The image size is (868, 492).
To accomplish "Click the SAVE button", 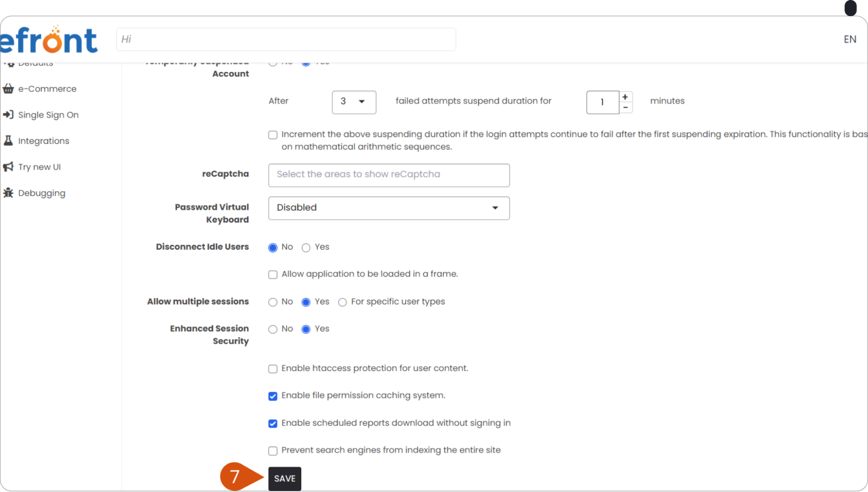I will coord(284,478).
